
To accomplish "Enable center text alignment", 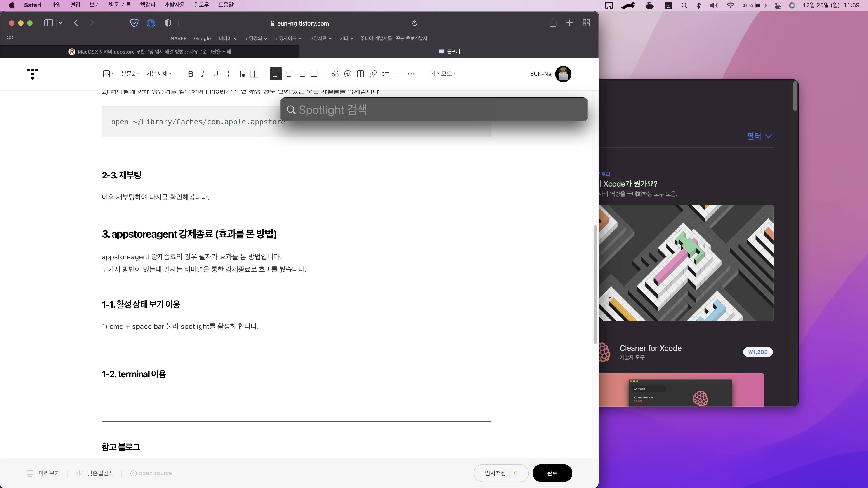I will click(289, 74).
